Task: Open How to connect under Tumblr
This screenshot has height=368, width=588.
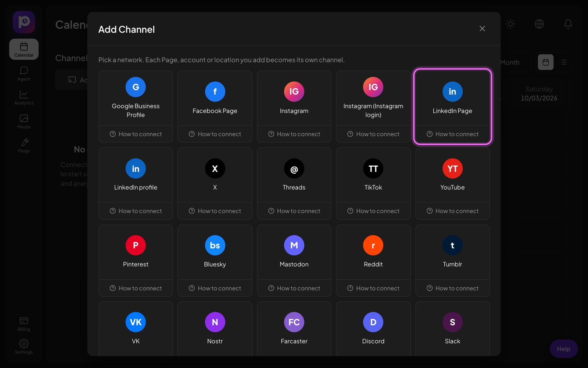Action: (x=452, y=288)
